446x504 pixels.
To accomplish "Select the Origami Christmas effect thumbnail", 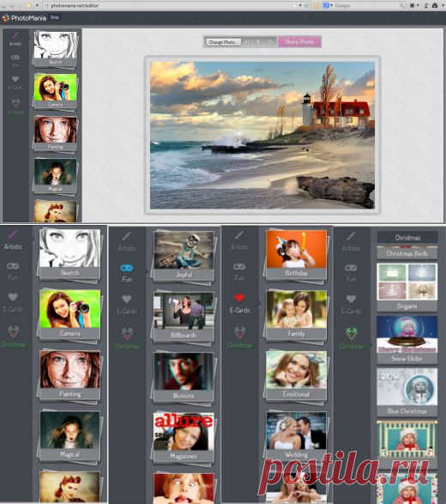I will pos(407,287).
